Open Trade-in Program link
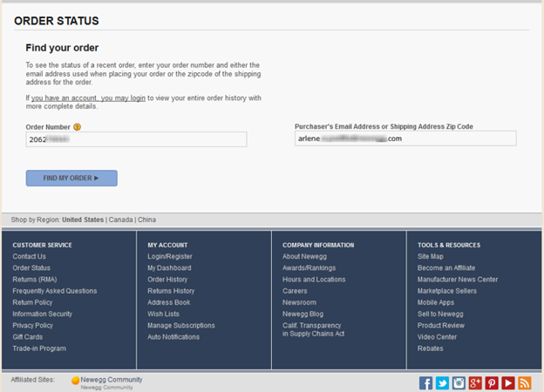The width and height of the screenshot is (544, 392). click(39, 348)
